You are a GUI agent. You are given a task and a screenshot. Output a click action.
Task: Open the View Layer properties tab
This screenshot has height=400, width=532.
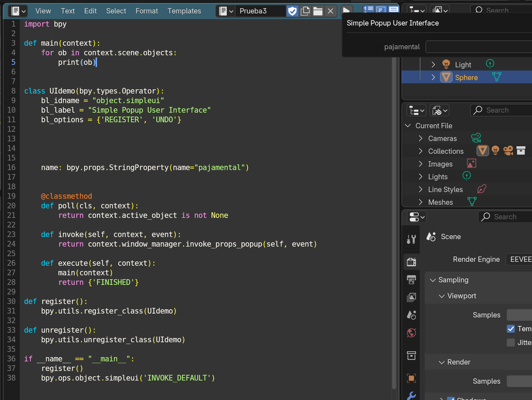click(x=411, y=297)
